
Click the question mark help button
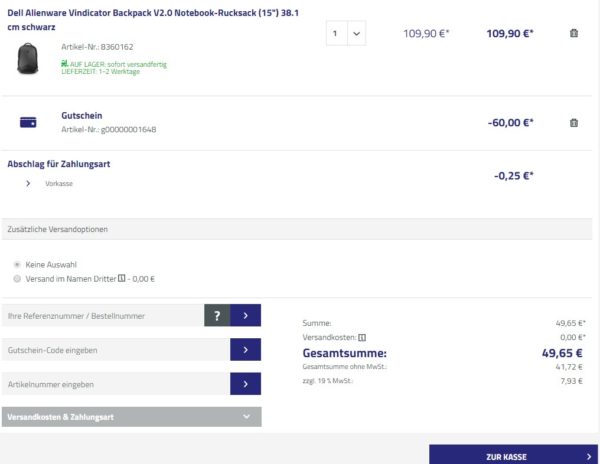click(217, 316)
